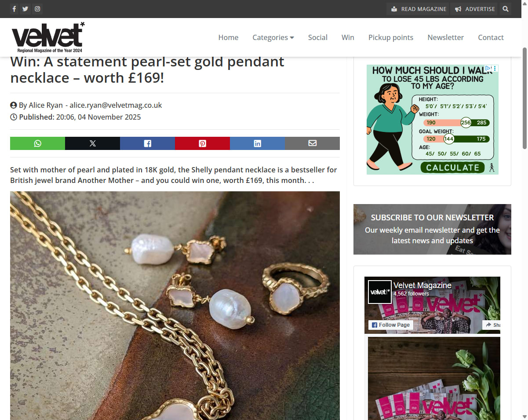The height and width of the screenshot is (420, 528).
Task: Open the Newsletter menu link
Action: 445,37
